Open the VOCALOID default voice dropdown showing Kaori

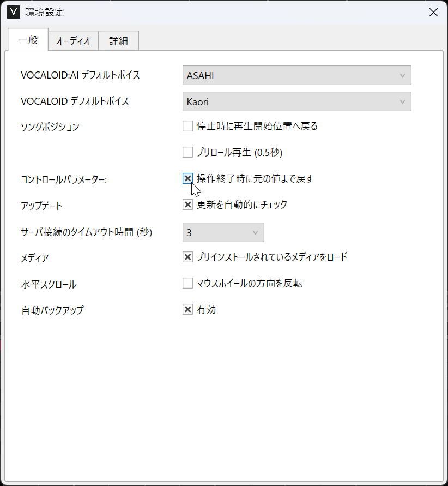click(x=296, y=101)
